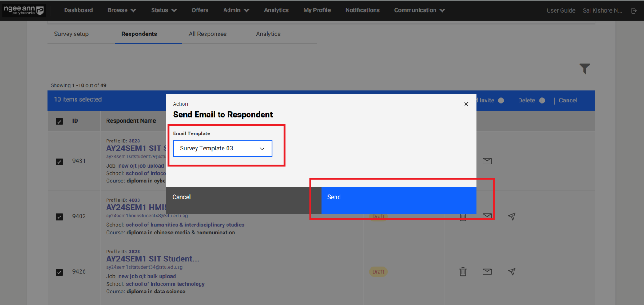The image size is (644, 305).
Task: Click the Ngee Ann Polytechnic logo
Action: click(x=24, y=10)
